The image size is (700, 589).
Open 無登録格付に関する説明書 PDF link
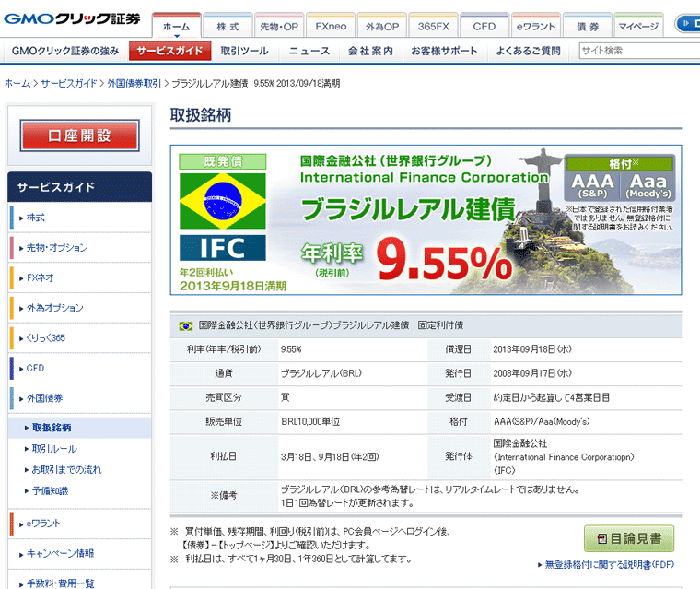[614, 564]
